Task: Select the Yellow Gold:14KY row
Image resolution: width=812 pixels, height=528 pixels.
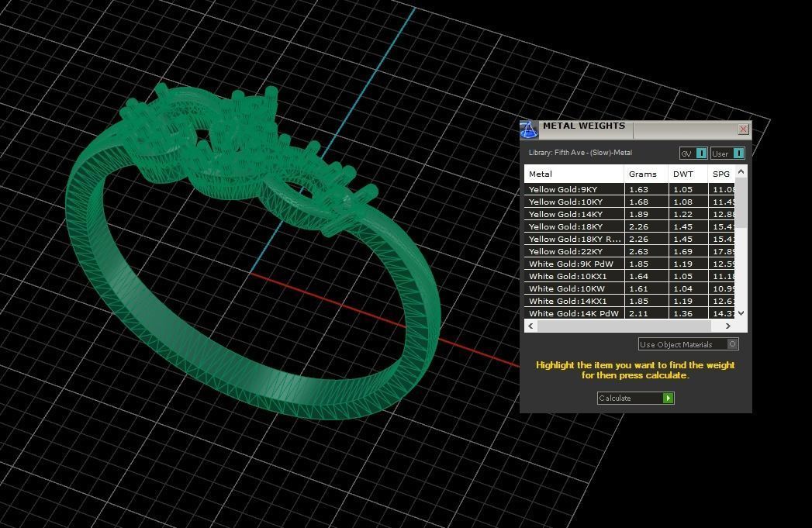Action: [629, 214]
